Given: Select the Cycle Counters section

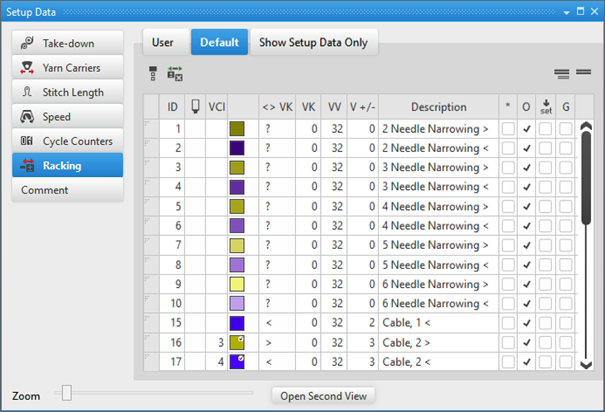Looking at the screenshot, I should pos(68,141).
